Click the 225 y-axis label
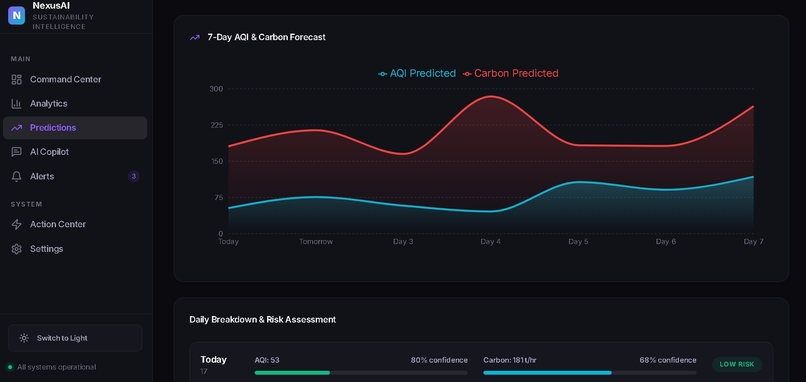The width and height of the screenshot is (806, 382). coord(216,125)
